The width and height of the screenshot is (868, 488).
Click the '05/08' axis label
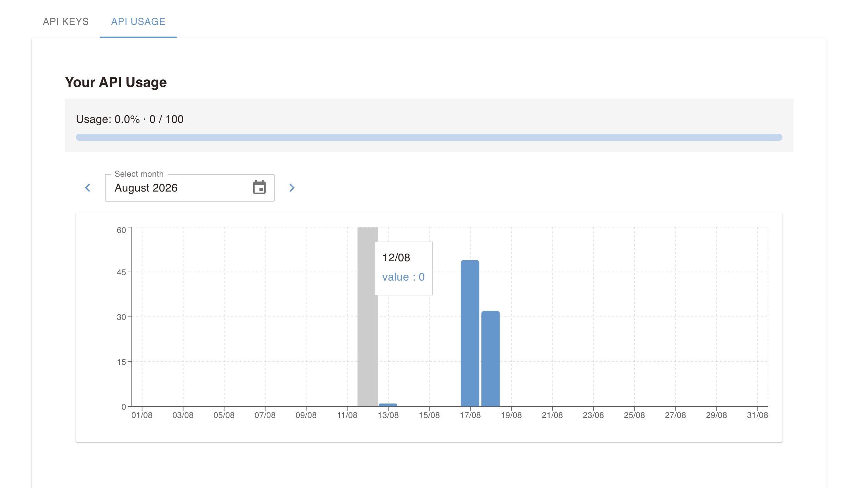[x=224, y=415]
